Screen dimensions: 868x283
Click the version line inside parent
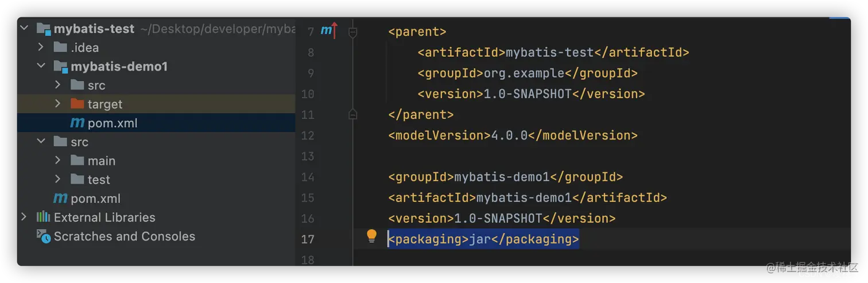pyautogui.click(x=531, y=94)
